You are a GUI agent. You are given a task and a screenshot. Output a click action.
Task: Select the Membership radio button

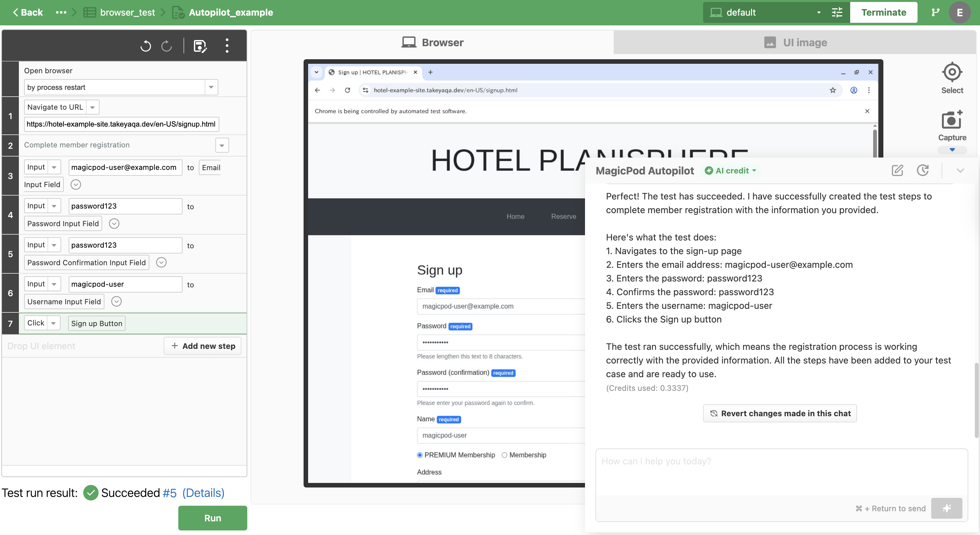tap(504, 455)
